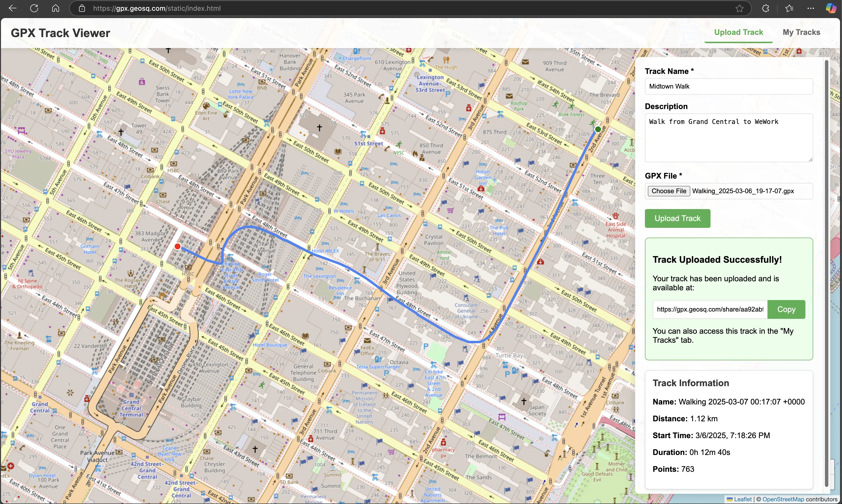Bookmark page with the star icon
Viewport: 842px width, 504px height.
[x=740, y=9]
